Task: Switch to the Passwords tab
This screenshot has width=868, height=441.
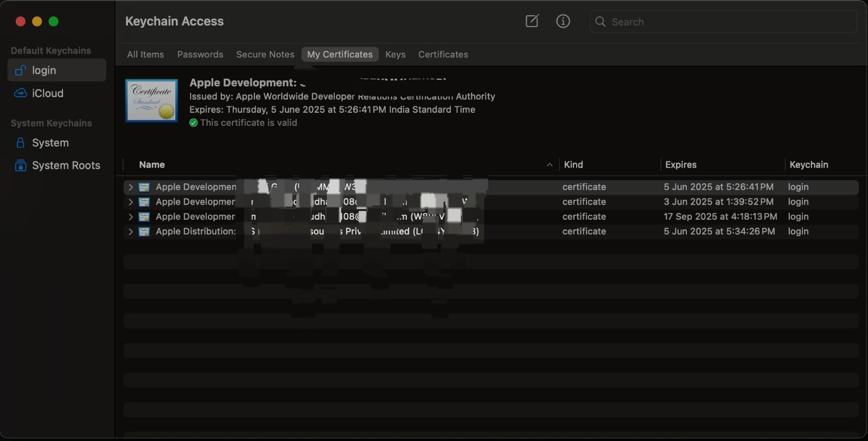Action: (x=200, y=54)
